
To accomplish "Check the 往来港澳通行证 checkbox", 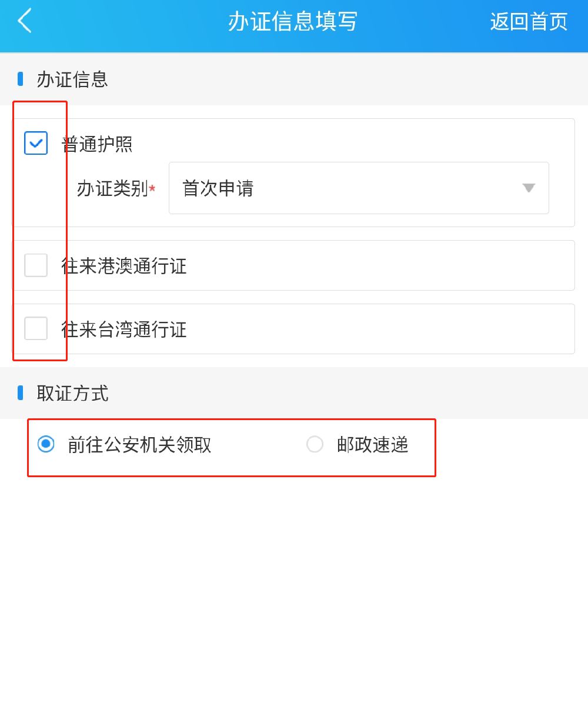I will [x=36, y=265].
